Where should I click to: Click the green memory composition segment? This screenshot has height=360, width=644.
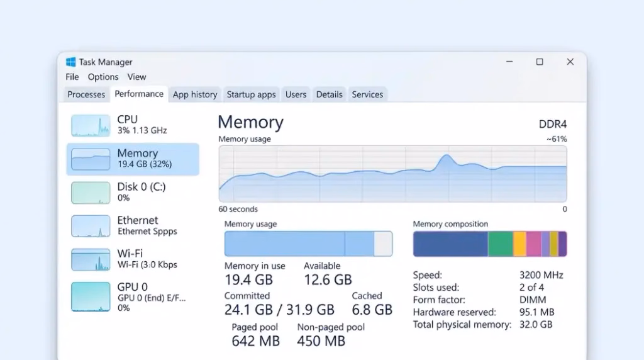coord(501,244)
